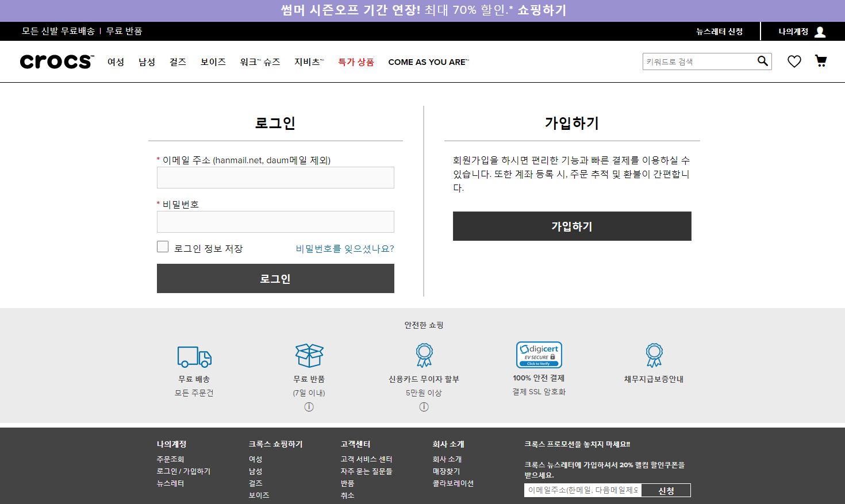
Task: Click the 신청 newsletter button in footer
Action: [x=666, y=490]
